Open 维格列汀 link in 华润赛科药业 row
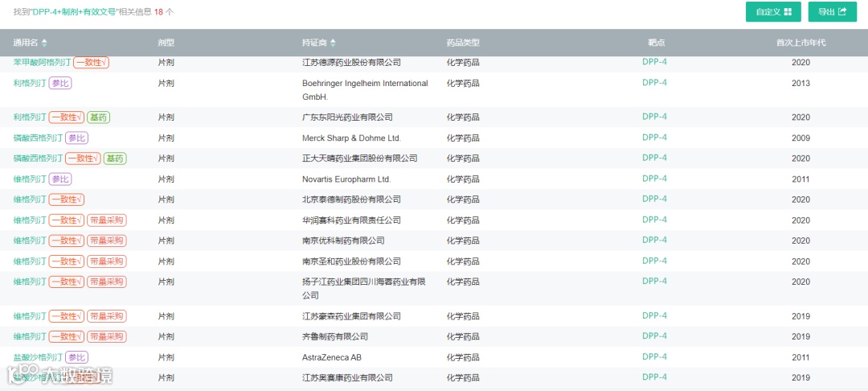Image resolution: width=868 pixels, height=391 pixels. [30, 220]
